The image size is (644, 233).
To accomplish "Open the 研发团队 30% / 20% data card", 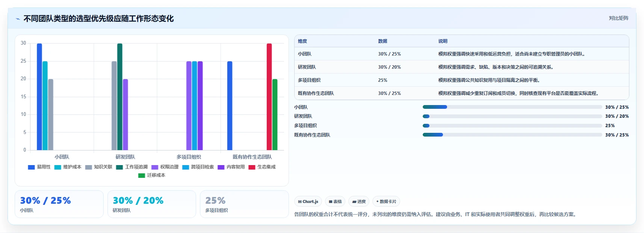I will [151, 204].
